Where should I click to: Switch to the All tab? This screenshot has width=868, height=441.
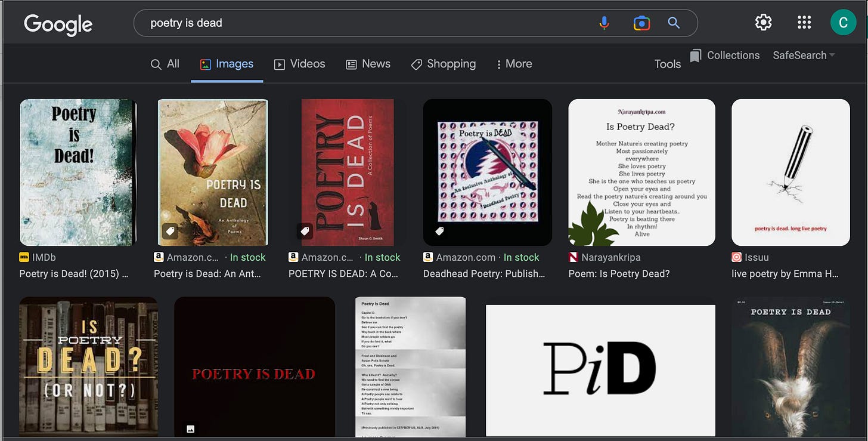coord(165,64)
